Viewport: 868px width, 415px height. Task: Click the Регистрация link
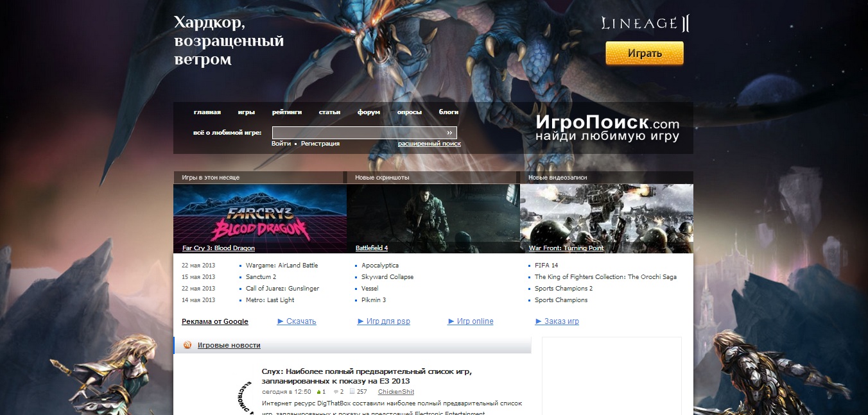tap(320, 144)
